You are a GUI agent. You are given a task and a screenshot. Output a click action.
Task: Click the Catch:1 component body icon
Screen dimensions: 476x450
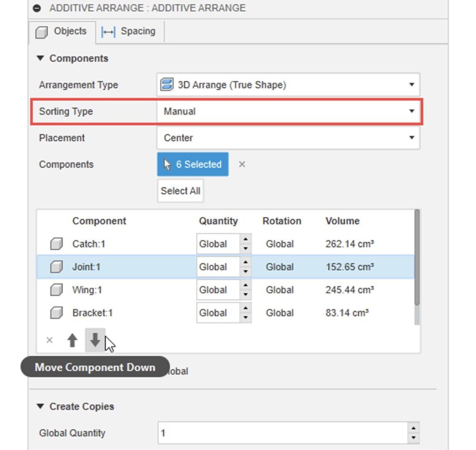[x=56, y=244]
